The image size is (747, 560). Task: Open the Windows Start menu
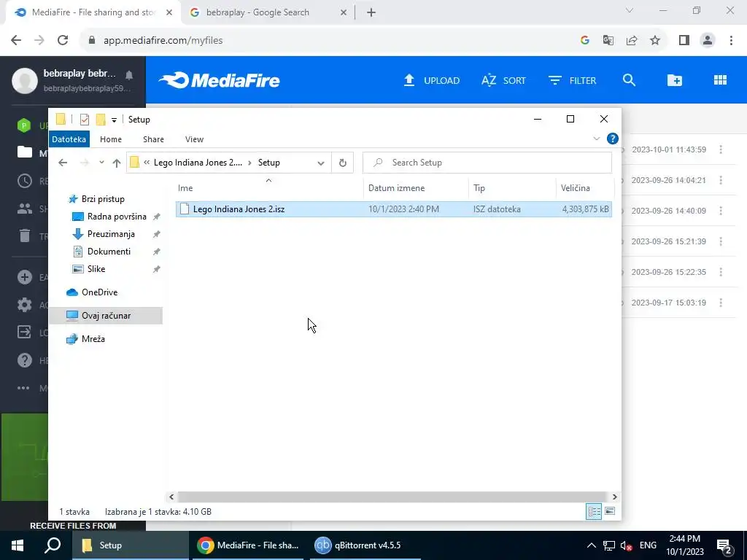click(x=18, y=545)
